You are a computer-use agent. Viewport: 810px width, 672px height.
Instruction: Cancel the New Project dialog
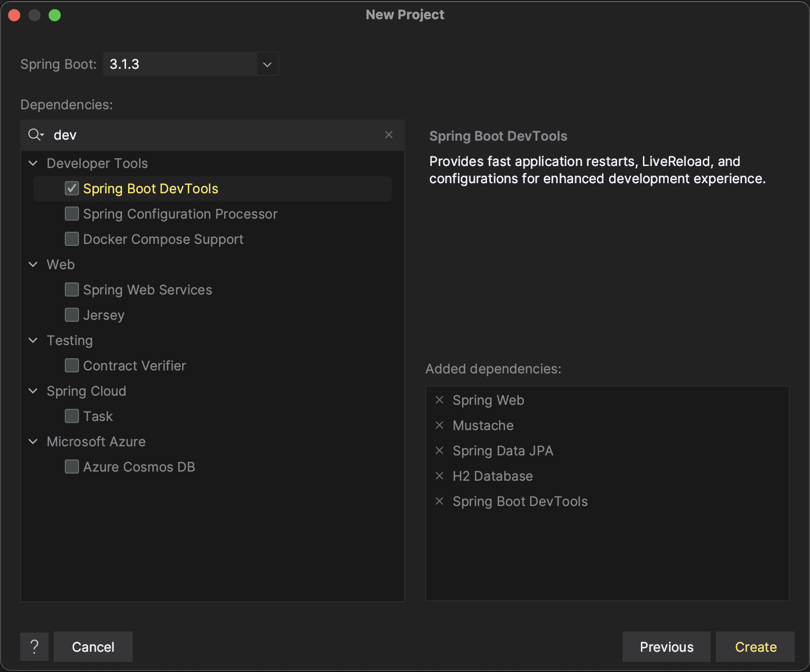coord(93,647)
